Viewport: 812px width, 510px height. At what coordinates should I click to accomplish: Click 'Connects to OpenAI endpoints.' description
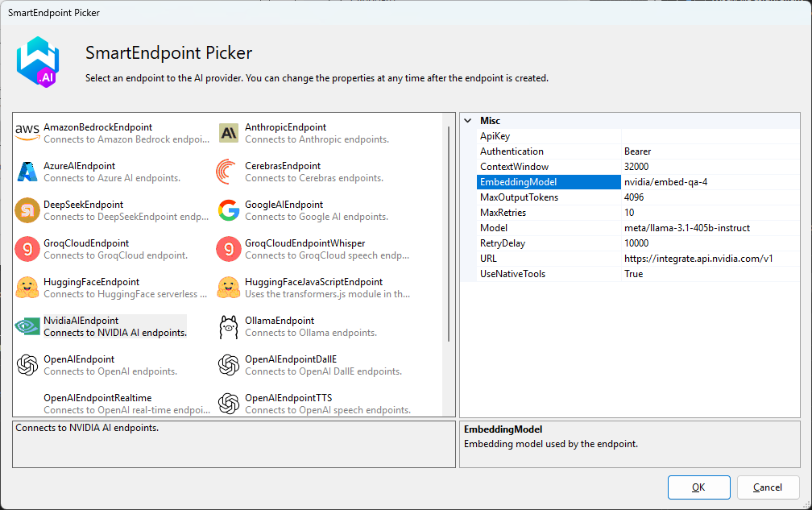(x=110, y=371)
